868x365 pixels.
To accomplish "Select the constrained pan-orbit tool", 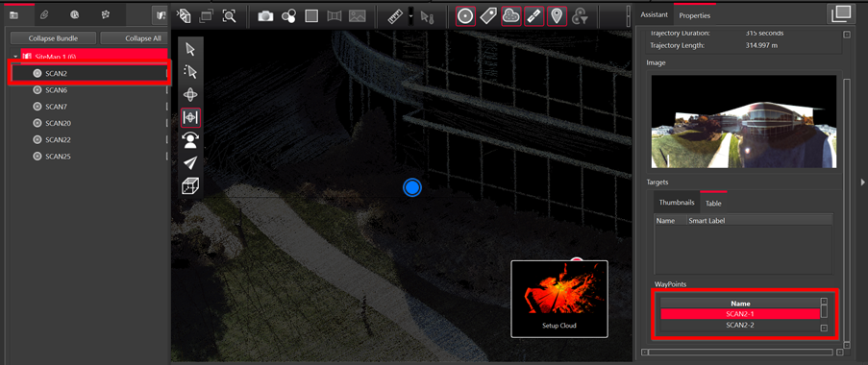I will 190,118.
